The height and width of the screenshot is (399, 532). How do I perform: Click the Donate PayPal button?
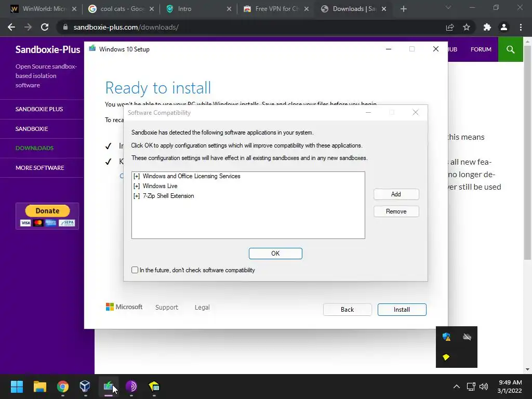[x=47, y=216]
